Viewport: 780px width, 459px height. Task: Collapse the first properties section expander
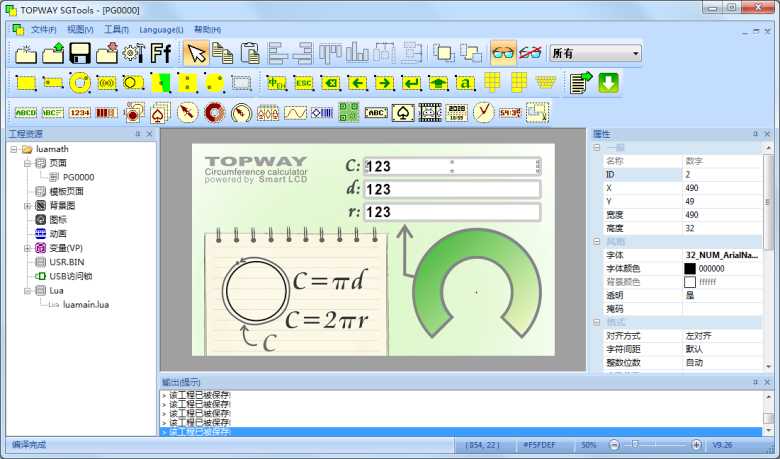pyautogui.click(x=597, y=148)
